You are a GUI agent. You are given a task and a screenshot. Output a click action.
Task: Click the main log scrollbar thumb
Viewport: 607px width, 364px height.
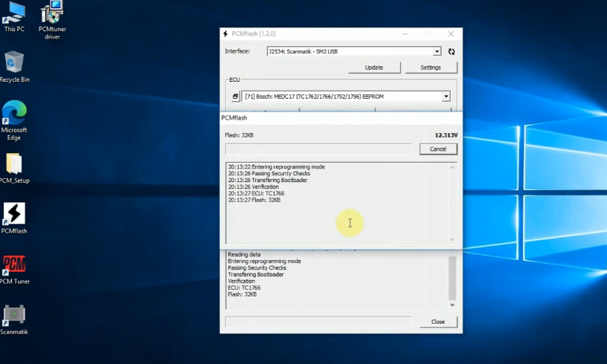pos(452,278)
